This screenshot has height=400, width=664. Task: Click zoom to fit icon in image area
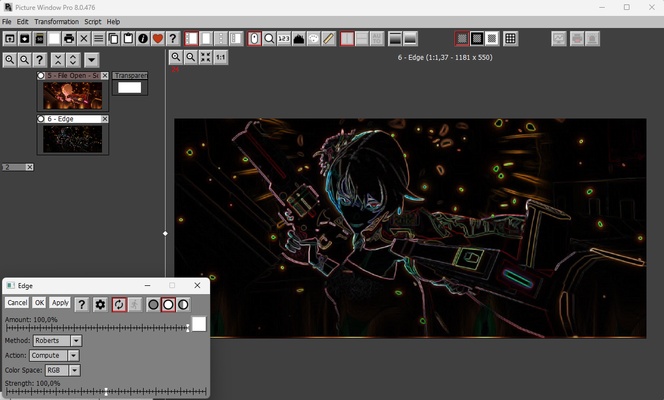tap(205, 57)
